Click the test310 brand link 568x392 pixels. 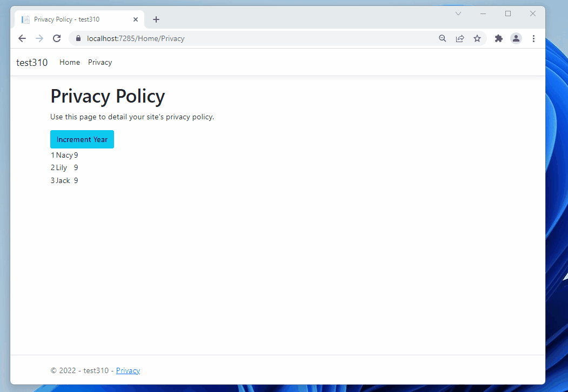click(32, 62)
